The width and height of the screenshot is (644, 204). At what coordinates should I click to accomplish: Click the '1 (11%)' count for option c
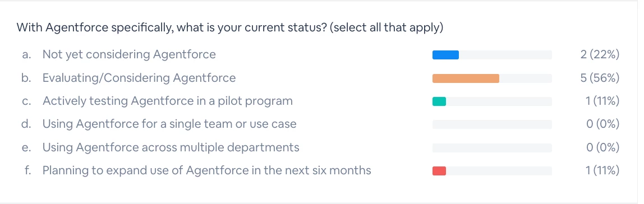pos(602,101)
